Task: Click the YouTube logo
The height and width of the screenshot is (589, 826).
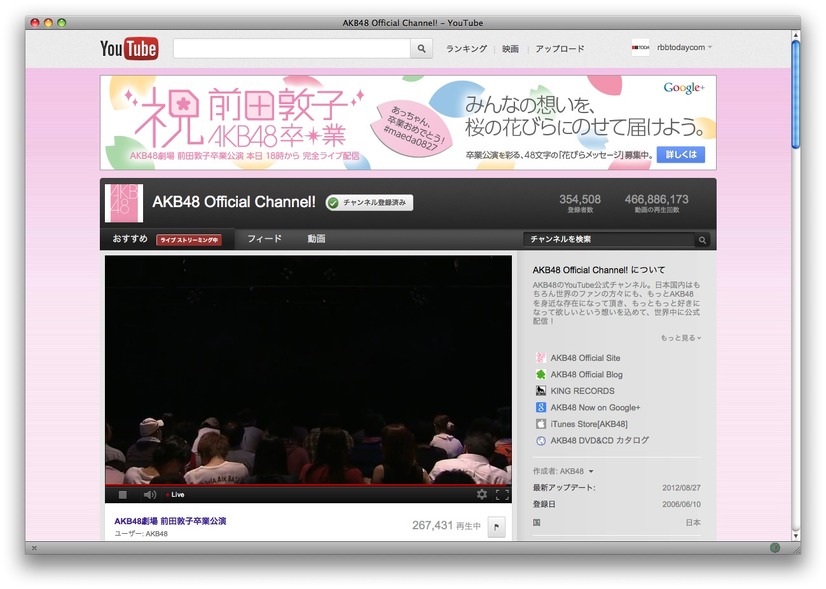Action: (129, 48)
